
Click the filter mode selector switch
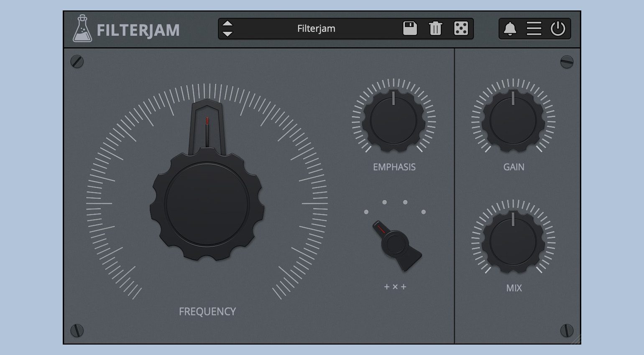(396, 245)
